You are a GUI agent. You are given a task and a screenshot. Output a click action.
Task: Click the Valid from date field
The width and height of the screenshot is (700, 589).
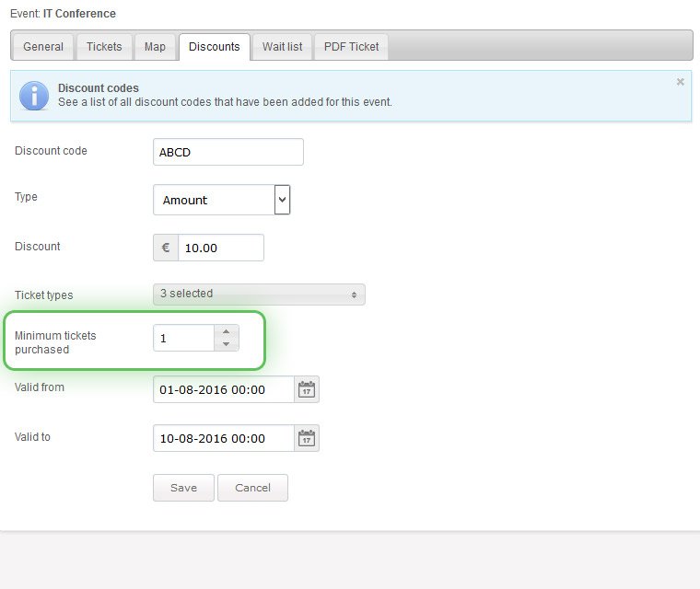coord(223,389)
